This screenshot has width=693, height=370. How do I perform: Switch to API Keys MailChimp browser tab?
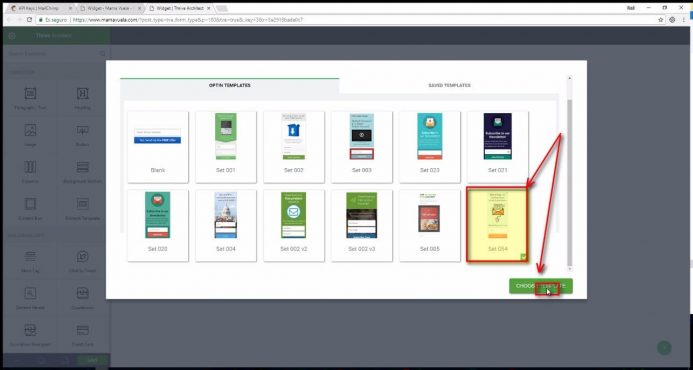coord(40,8)
